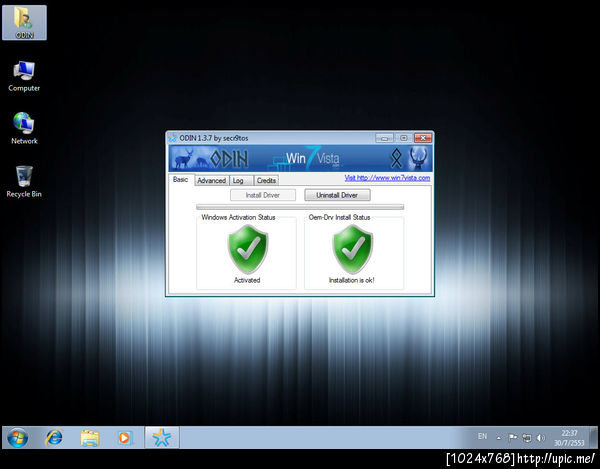The width and height of the screenshot is (600, 469).
Task: Switch to the Log tab
Action: [241, 181]
